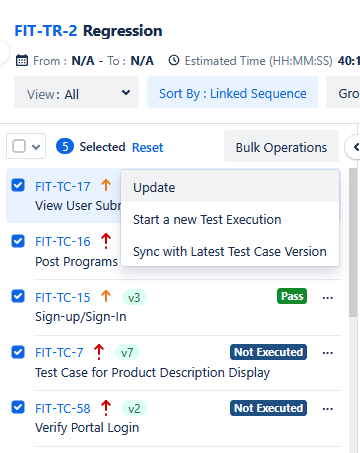Click the Bulk Operations button
Image resolution: width=360 pixels, height=453 pixels.
click(x=281, y=147)
